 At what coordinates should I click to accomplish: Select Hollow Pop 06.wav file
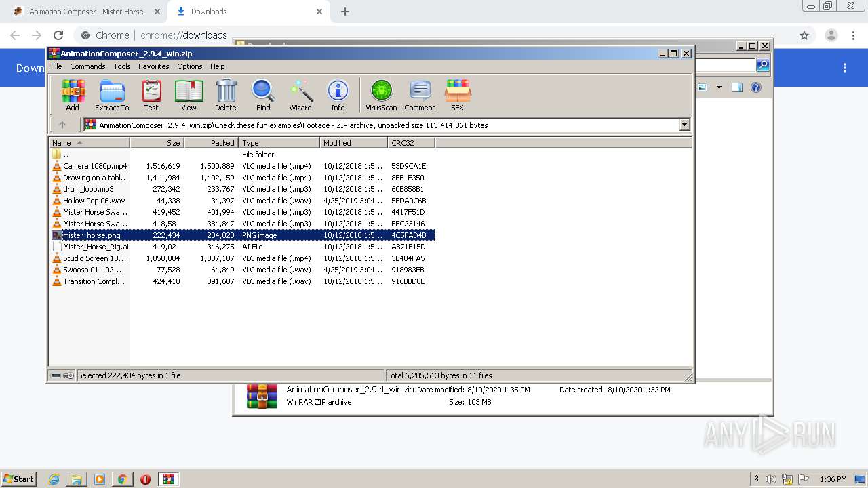tap(242, 201)
